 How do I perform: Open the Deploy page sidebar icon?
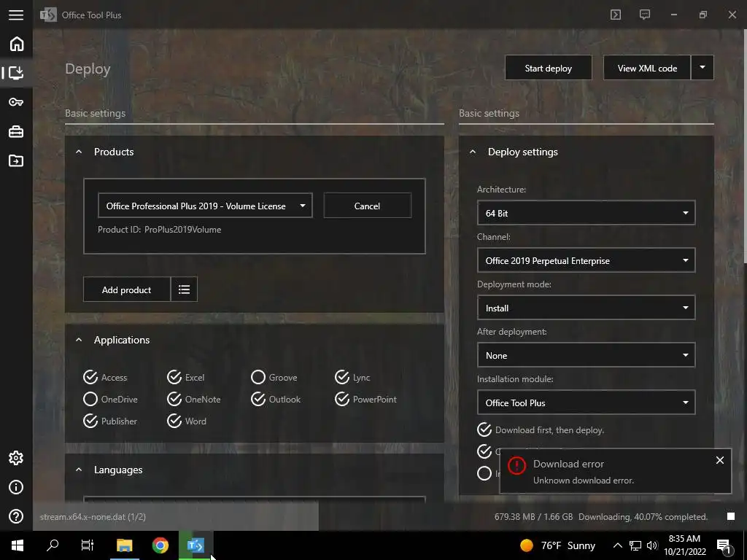click(x=16, y=73)
